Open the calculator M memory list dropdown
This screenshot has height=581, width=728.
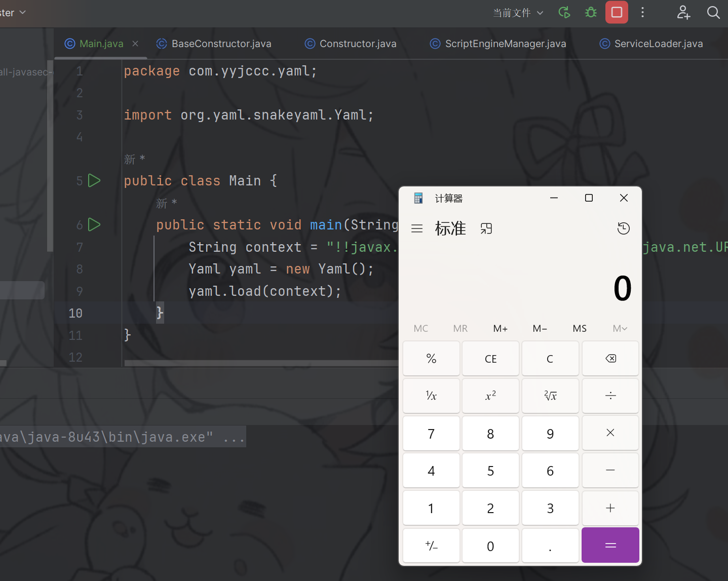(620, 329)
